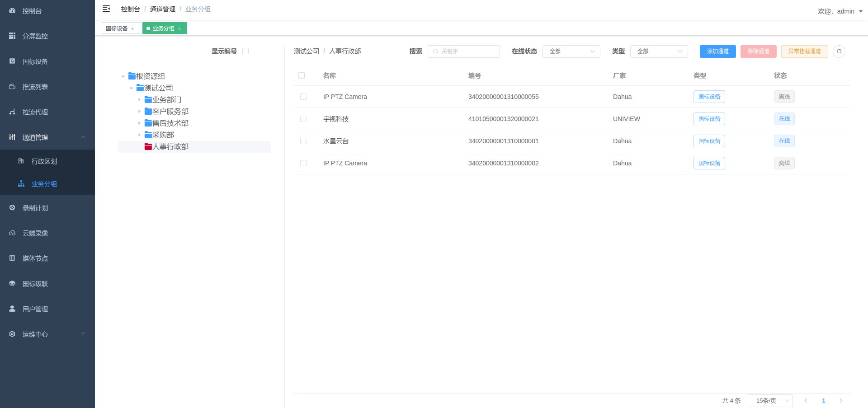Screen dimensions: 868x408
Task: Click the 异常挂载通道 button
Action: pyautogui.click(x=804, y=52)
